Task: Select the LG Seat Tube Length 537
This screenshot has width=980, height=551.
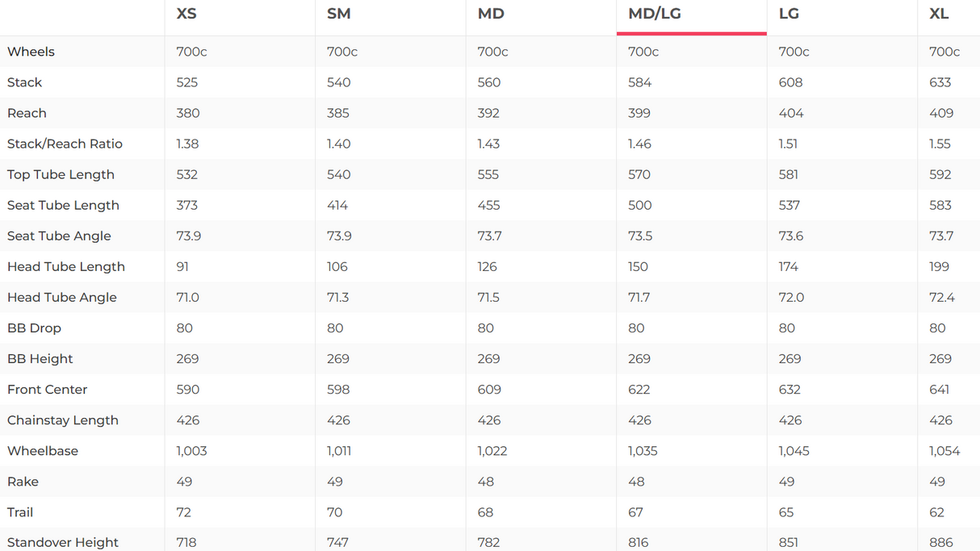Action: 789,205
